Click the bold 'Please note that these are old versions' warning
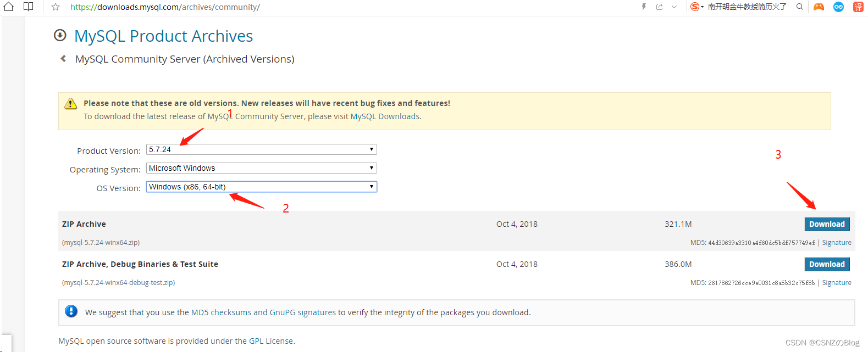The image size is (868, 352). 267,103
